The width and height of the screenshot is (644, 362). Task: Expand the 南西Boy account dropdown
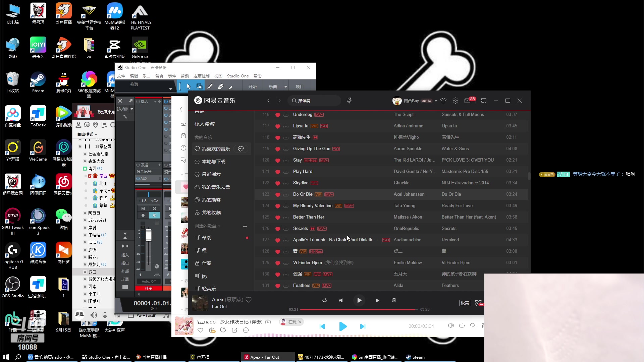436,101
